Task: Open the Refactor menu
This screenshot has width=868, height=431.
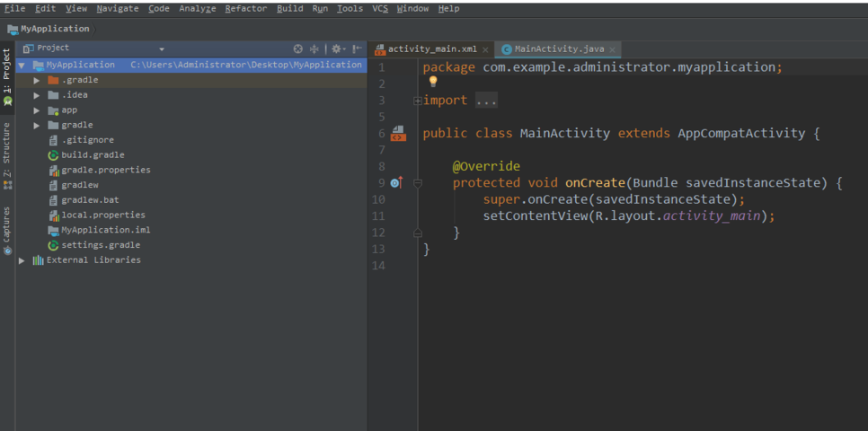Action: click(246, 9)
